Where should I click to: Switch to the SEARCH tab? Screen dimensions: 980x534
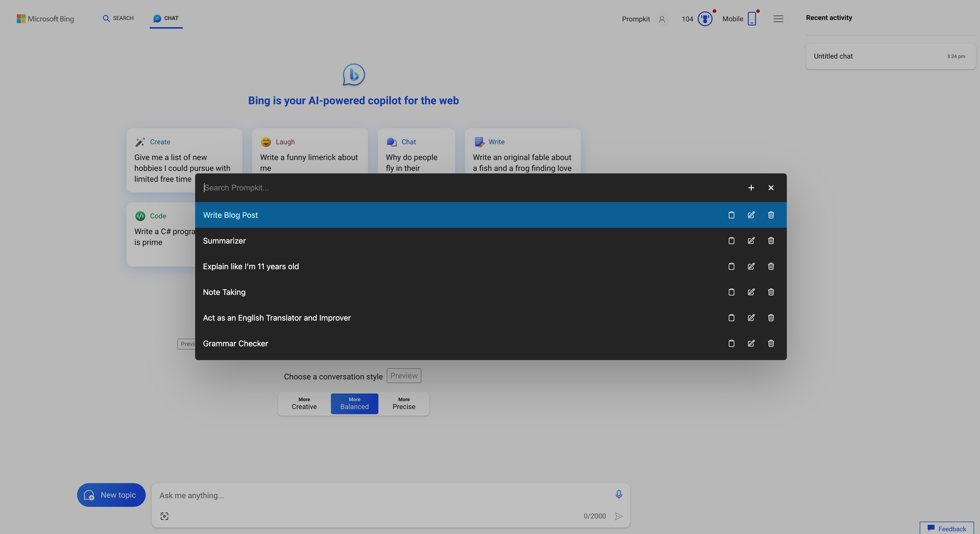pyautogui.click(x=118, y=18)
